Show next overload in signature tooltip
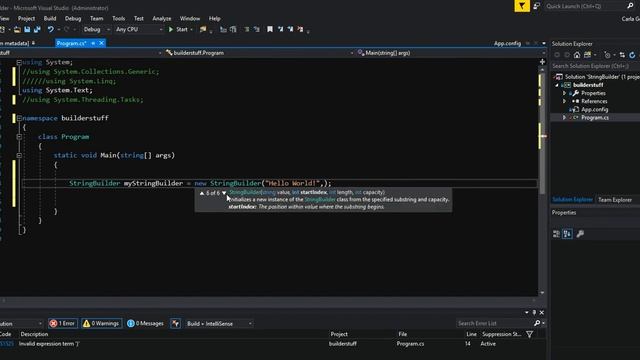640x360 pixels. point(224,193)
